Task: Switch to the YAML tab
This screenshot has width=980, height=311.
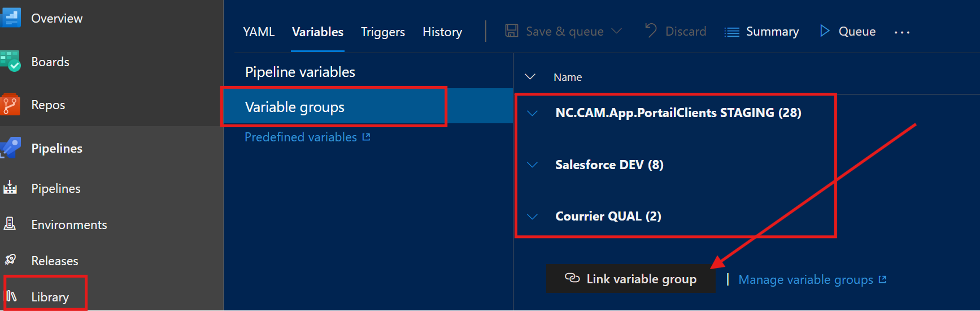Action: (259, 32)
